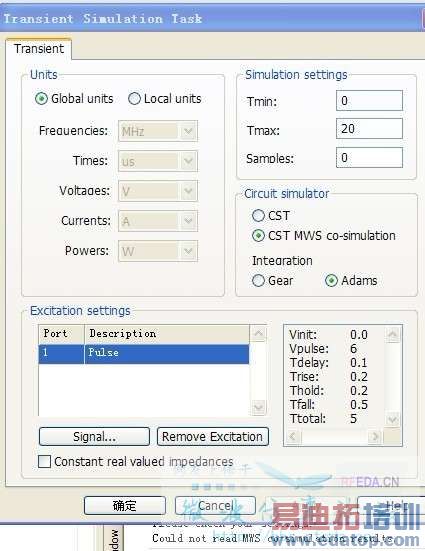The height and width of the screenshot is (551, 425).
Task: Click the Remove Excitation button
Action: (212, 436)
